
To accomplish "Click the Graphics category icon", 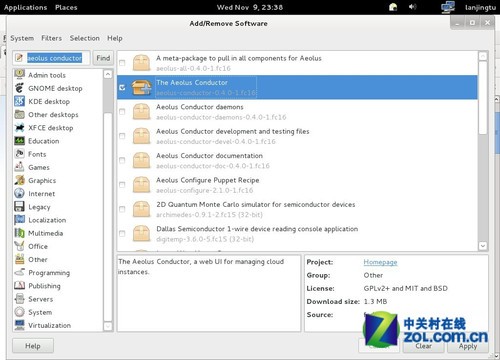I will (20, 180).
